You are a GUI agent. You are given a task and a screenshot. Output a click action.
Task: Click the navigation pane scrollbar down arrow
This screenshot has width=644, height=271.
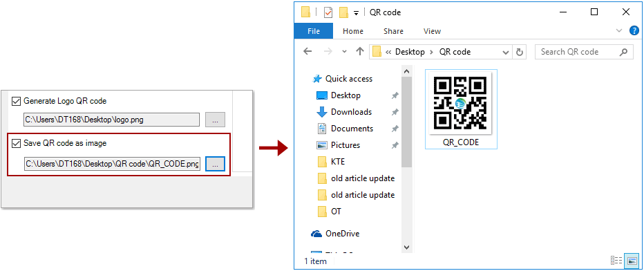pyautogui.click(x=406, y=247)
